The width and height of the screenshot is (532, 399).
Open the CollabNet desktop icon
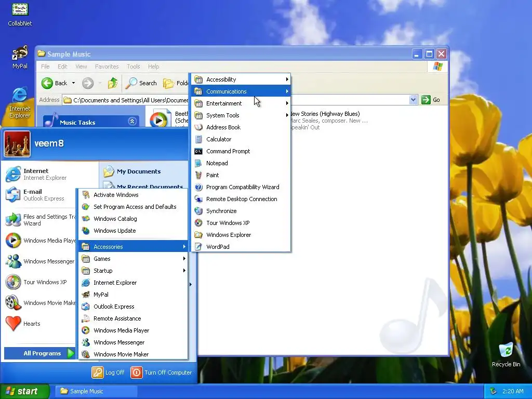20,15
